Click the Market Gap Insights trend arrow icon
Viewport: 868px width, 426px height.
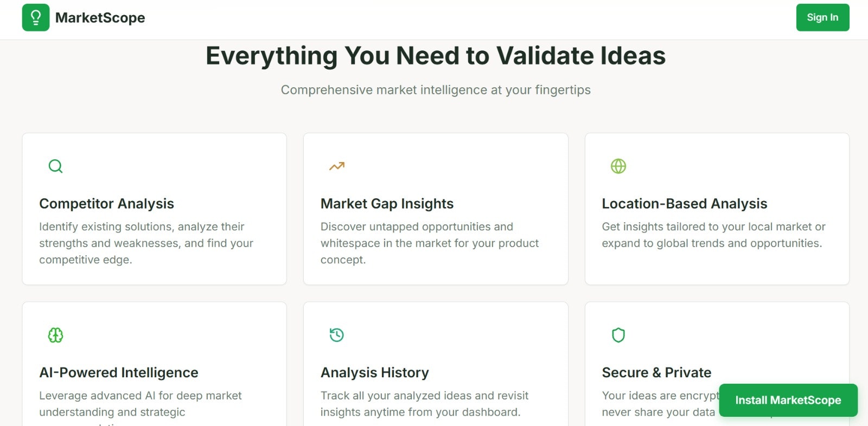tap(336, 166)
